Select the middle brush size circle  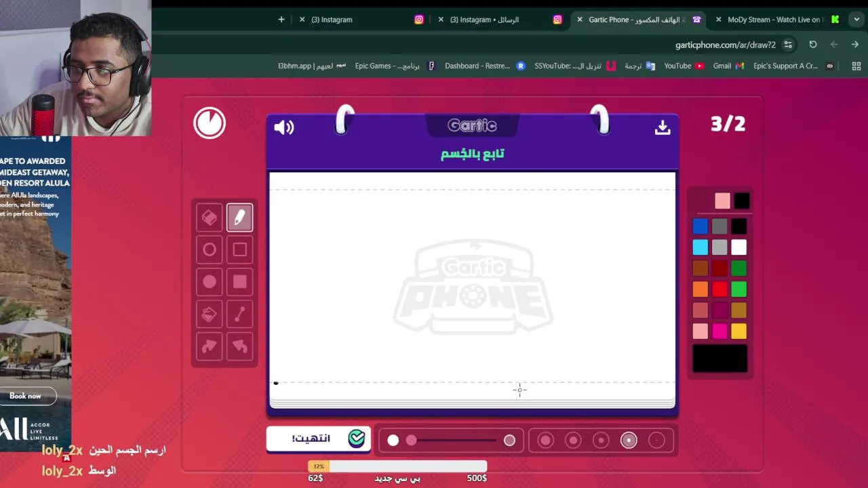coord(601,441)
